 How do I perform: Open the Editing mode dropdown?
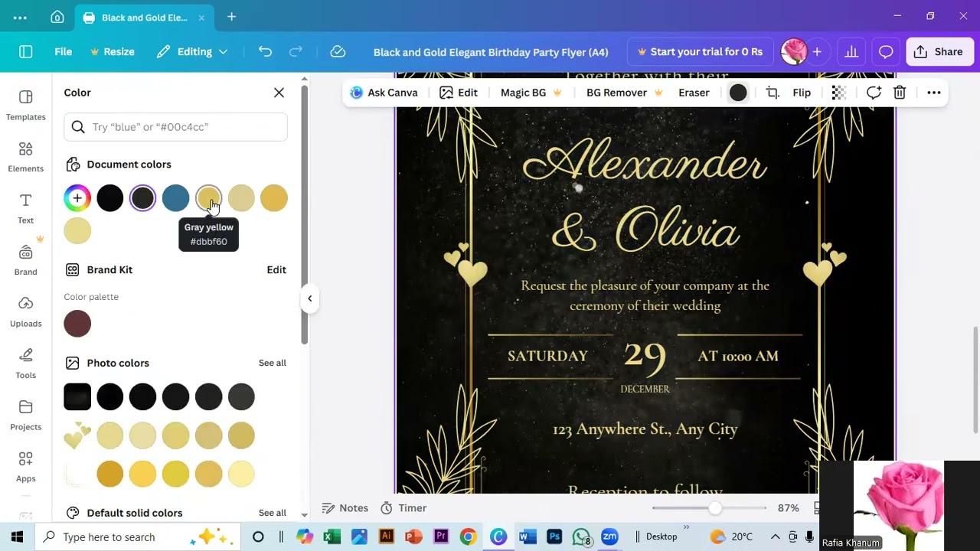(192, 52)
